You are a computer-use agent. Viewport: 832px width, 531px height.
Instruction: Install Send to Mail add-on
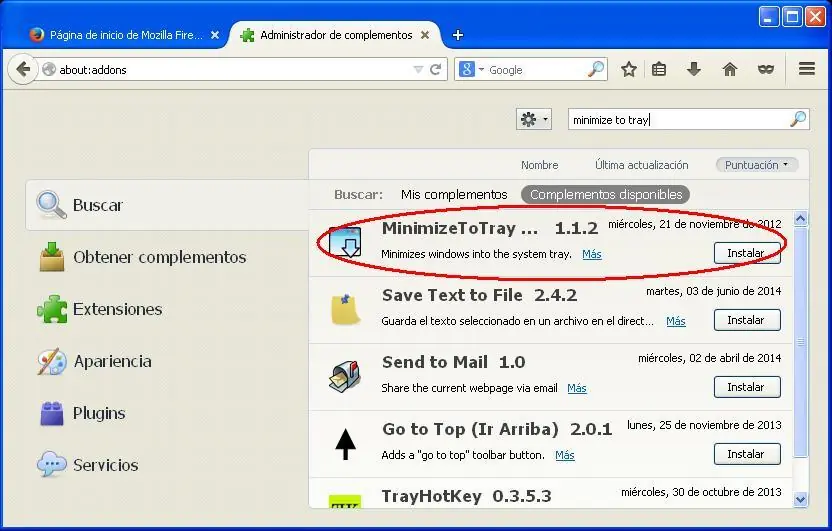click(x=747, y=387)
